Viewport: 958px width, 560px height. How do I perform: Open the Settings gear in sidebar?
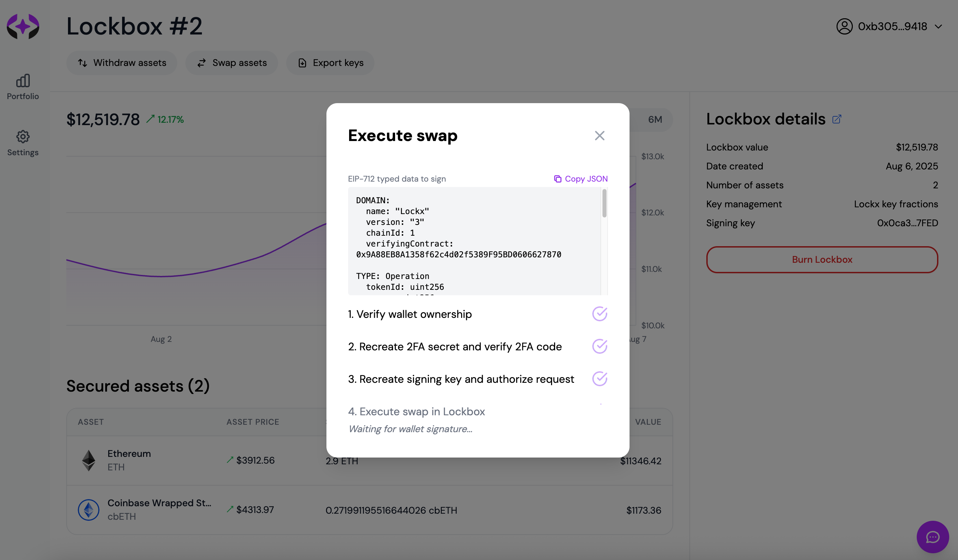point(23,143)
